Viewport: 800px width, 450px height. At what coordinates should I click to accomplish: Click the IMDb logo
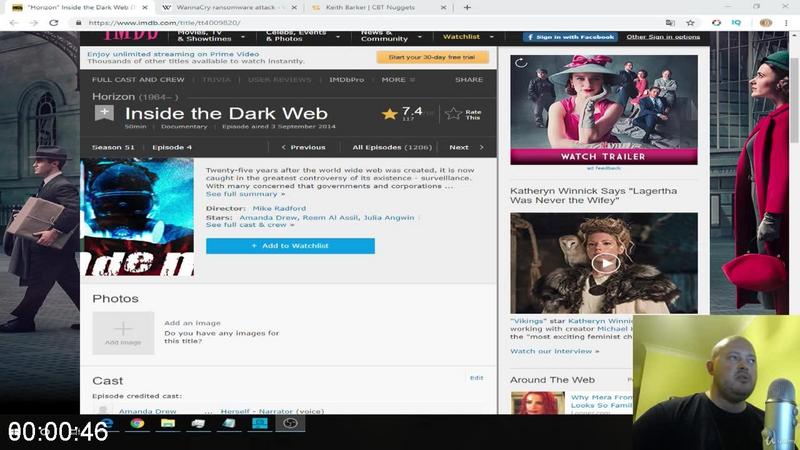pos(131,36)
